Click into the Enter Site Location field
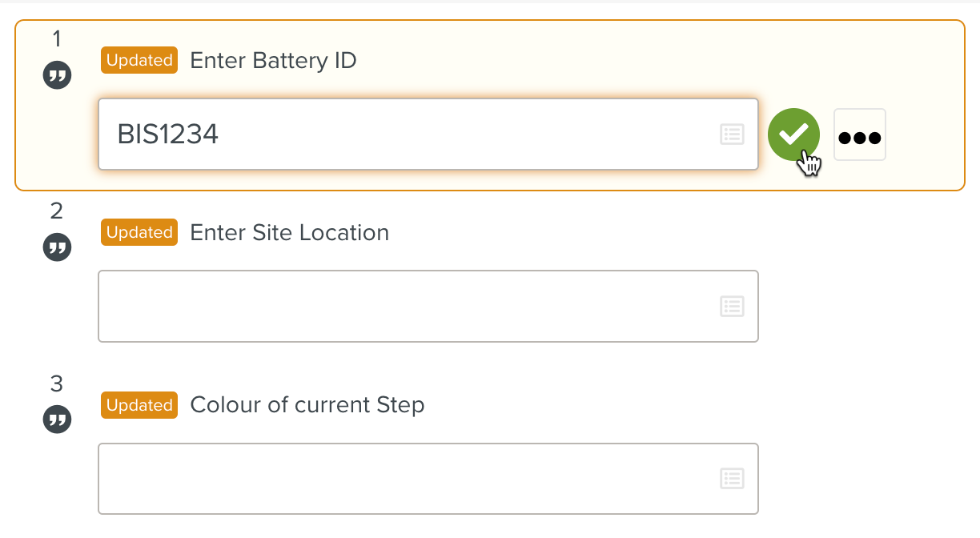This screenshot has height=538, width=980. point(428,306)
